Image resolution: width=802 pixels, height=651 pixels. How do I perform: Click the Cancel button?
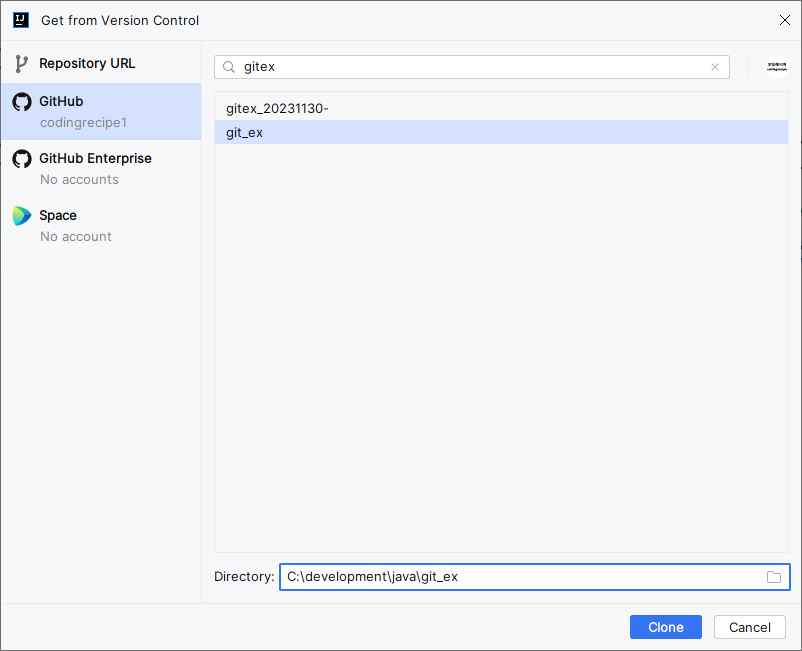pyautogui.click(x=749, y=627)
